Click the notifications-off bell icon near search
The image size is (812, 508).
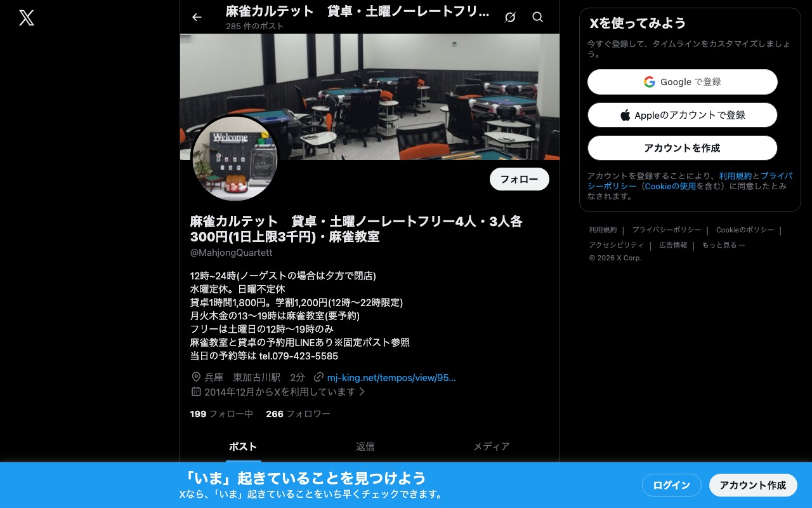tap(509, 17)
